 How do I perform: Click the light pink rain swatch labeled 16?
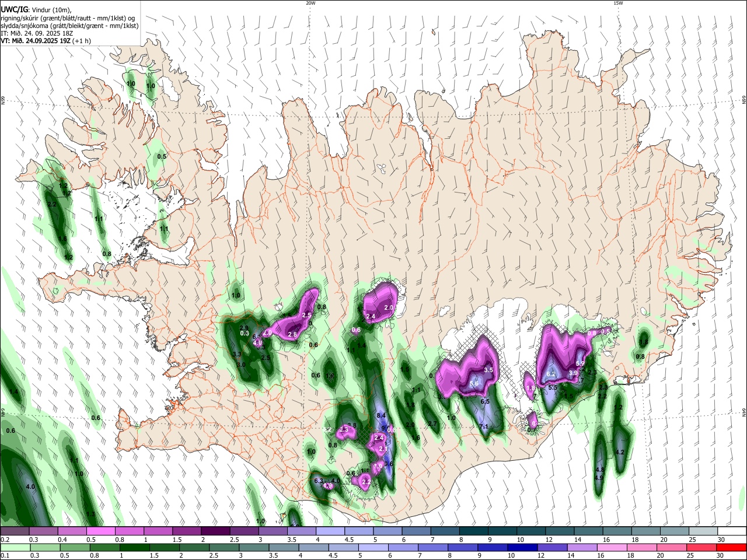point(612,547)
